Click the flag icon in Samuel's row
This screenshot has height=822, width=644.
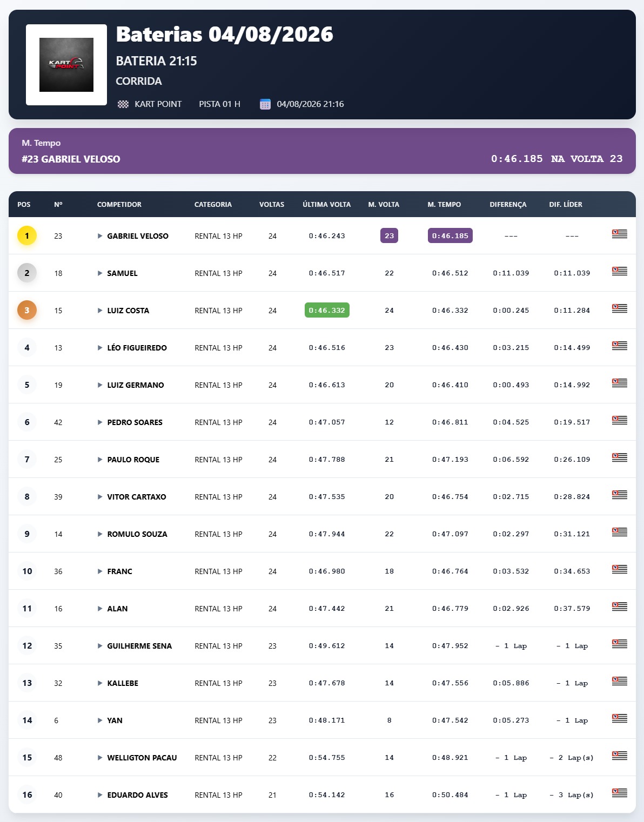pyautogui.click(x=619, y=271)
